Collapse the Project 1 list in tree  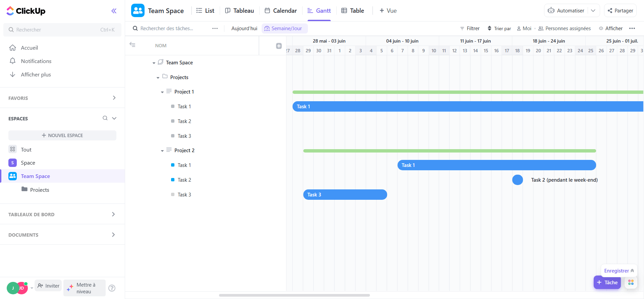tap(162, 92)
